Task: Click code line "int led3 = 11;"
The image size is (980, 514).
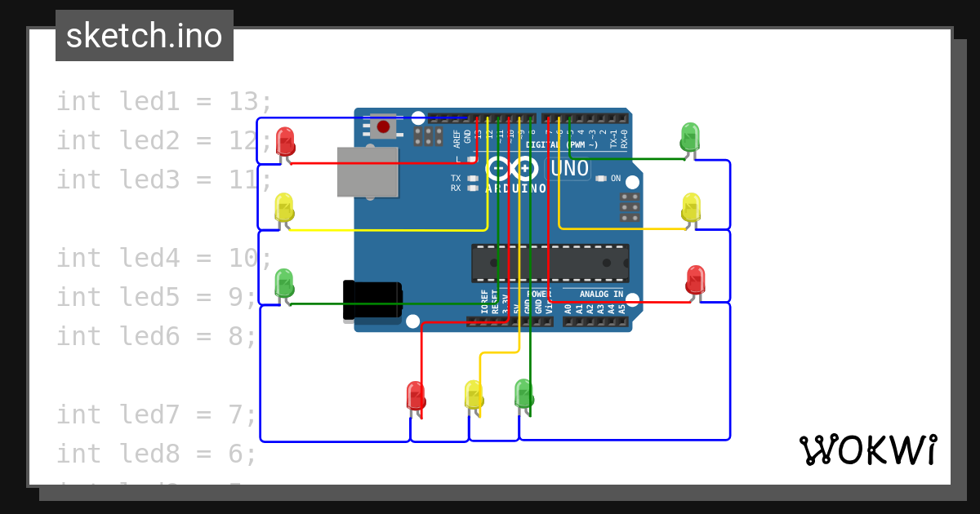Action: tap(164, 179)
